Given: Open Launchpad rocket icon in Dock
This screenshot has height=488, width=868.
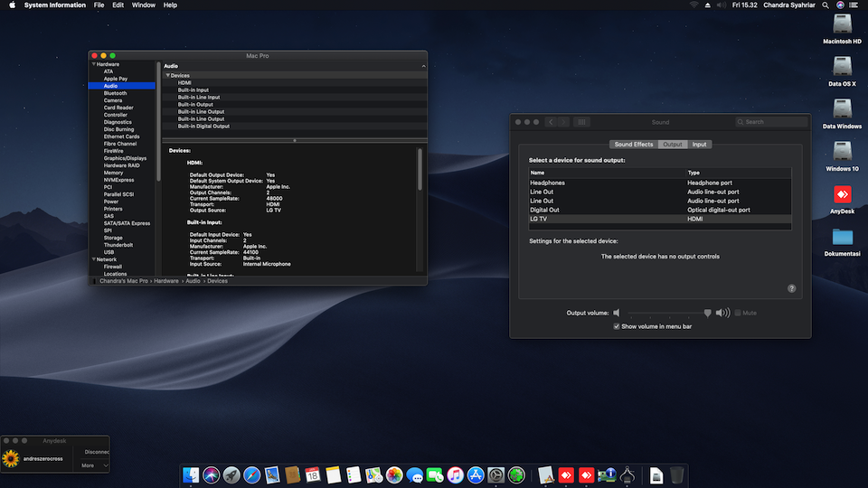Looking at the screenshot, I should (x=231, y=474).
